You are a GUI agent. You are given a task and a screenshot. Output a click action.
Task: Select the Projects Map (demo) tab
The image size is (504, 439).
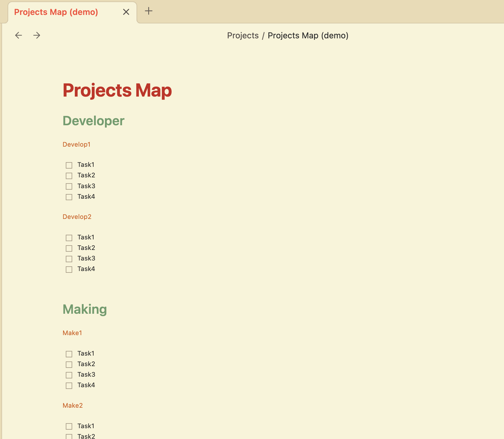(x=72, y=12)
